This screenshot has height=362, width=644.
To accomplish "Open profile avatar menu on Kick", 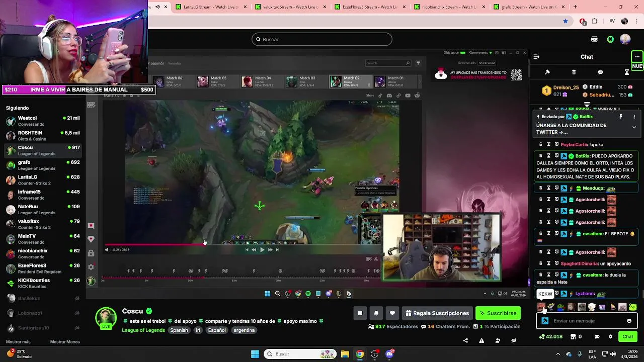I will pos(625,39).
